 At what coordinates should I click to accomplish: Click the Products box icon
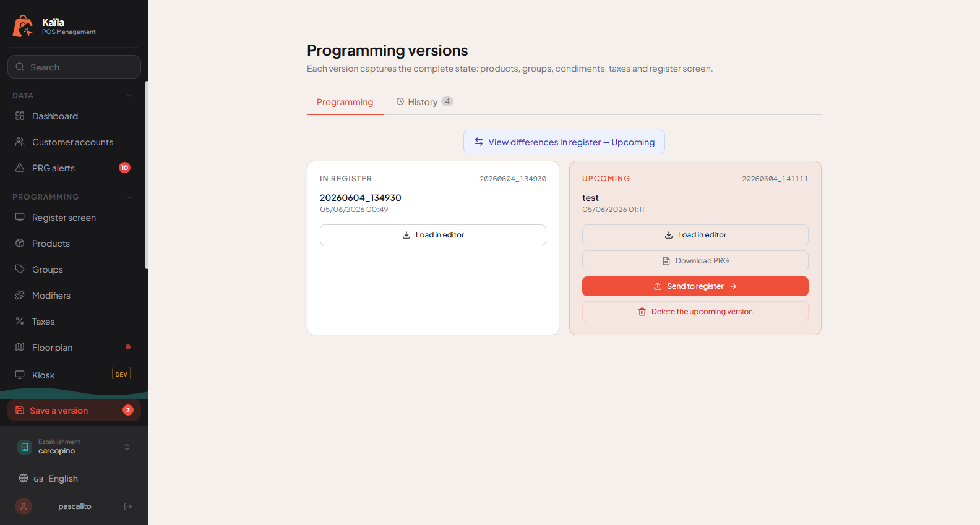pos(20,243)
